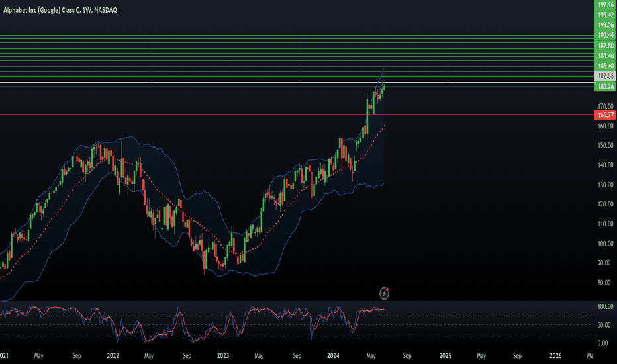Click the 2026 label on time axis

pyautogui.click(x=555, y=356)
